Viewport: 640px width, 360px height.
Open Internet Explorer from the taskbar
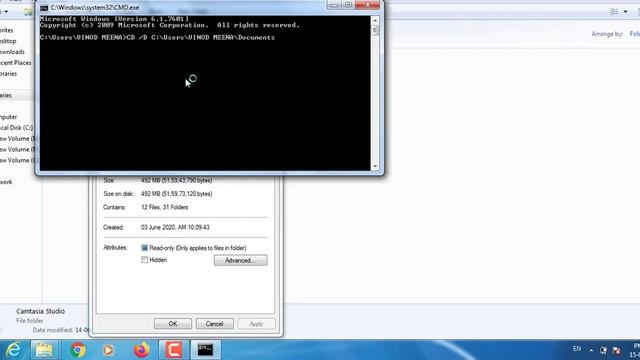(x=13, y=350)
